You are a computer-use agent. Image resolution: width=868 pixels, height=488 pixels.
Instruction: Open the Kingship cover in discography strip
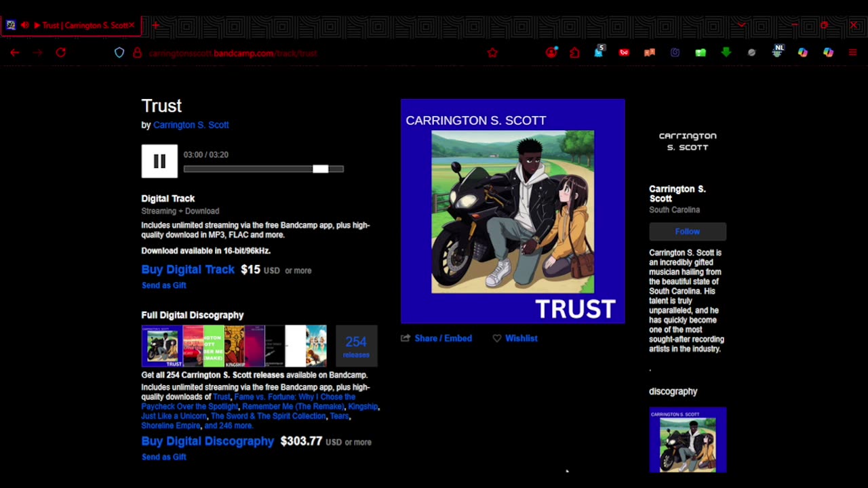pos(234,346)
